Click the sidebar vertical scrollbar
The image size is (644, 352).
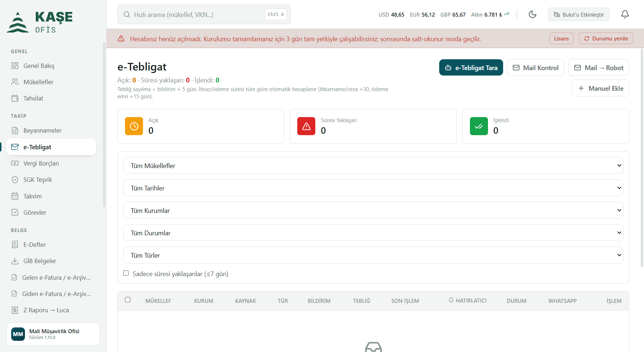[104, 125]
